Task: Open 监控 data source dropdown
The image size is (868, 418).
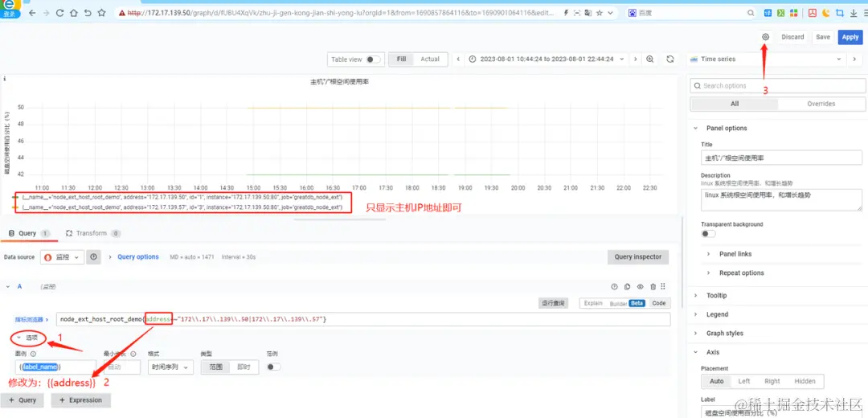Action: [63, 257]
